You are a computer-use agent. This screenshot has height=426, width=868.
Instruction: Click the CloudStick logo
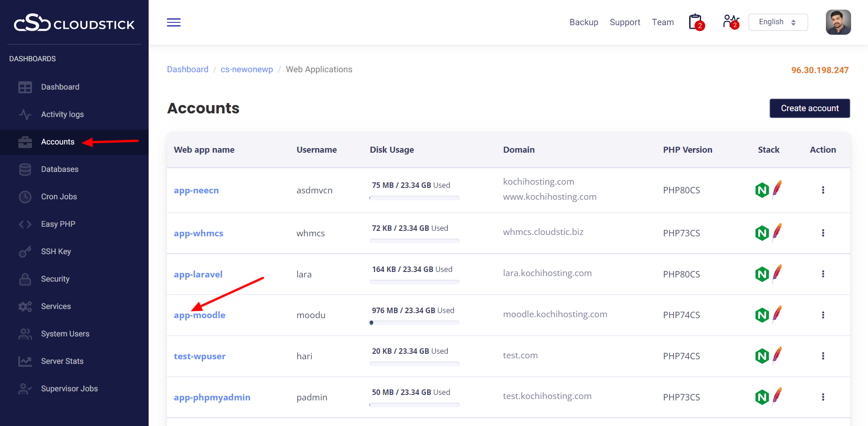point(74,23)
